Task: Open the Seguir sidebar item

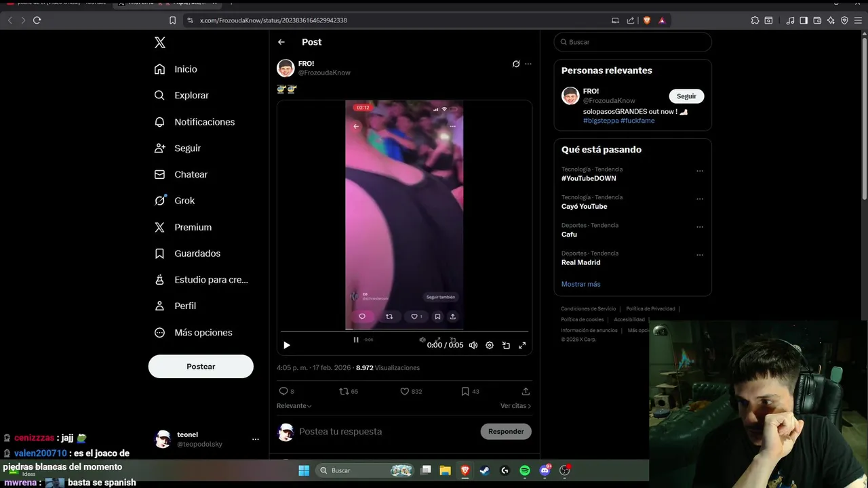Action: pos(177,148)
